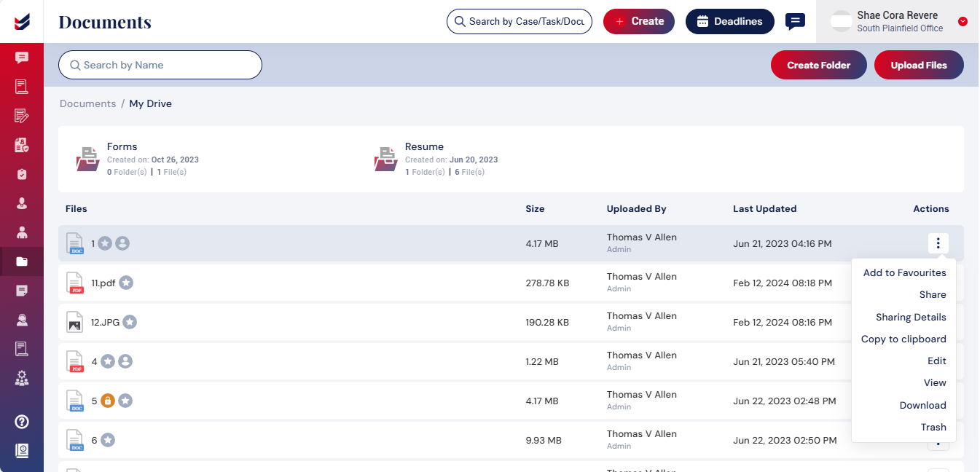
Task: Open the sticky note sidebar icon
Action: click(x=22, y=291)
